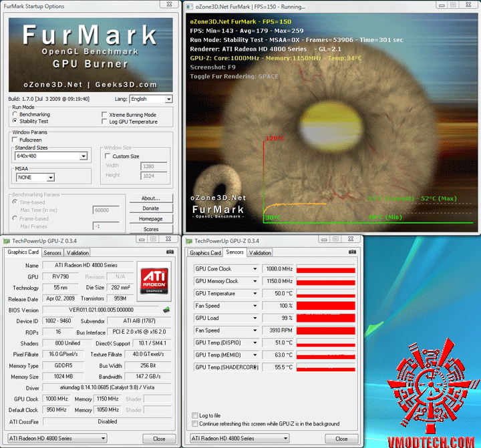
Task: Click the ATI Radeon logo in GPU-Z
Action: 154,281
